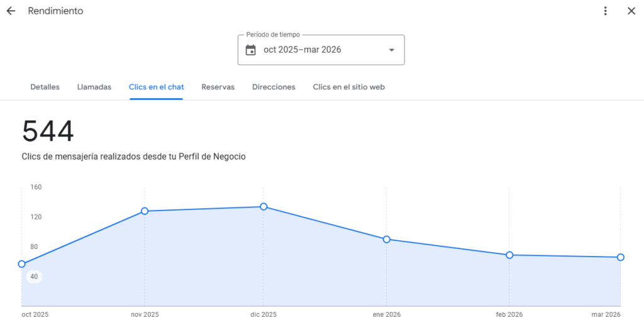Open the 'oct 2025–mar 2026' period selector
644x332 pixels.
point(321,50)
